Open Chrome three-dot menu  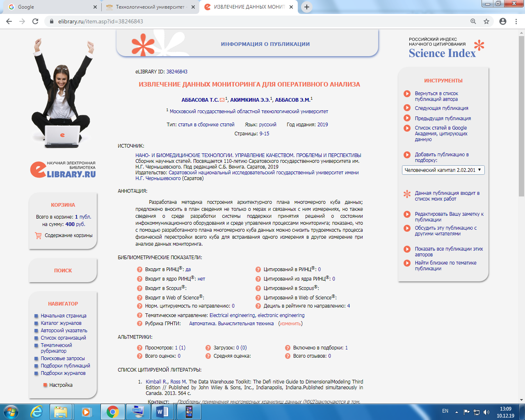tap(516, 21)
